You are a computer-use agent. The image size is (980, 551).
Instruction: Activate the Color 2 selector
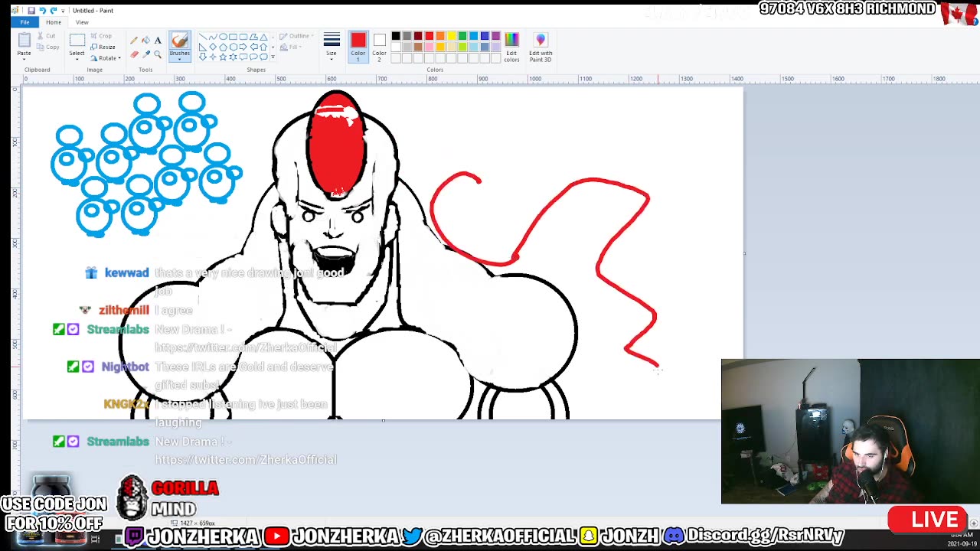(x=379, y=46)
